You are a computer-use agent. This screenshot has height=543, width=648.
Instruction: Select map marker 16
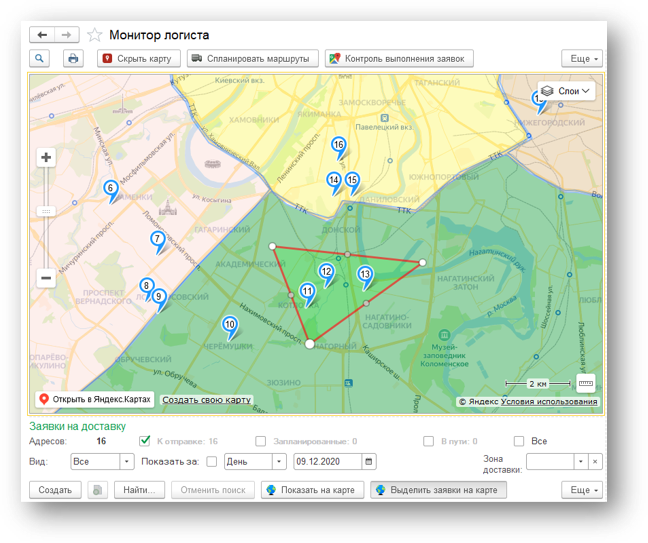tap(338, 145)
